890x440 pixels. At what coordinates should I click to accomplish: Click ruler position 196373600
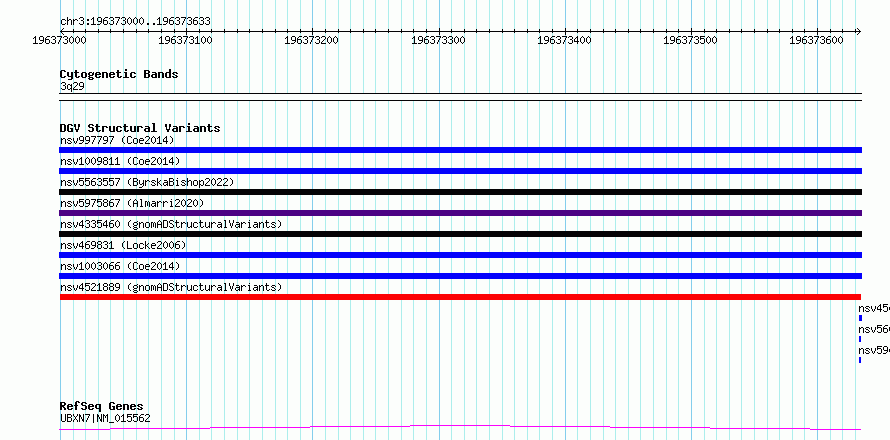click(x=816, y=40)
